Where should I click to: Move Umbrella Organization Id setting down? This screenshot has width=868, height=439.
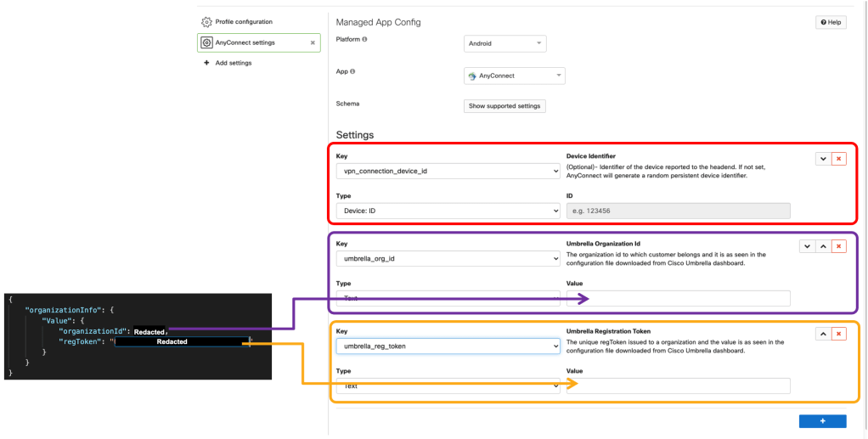coord(808,246)
